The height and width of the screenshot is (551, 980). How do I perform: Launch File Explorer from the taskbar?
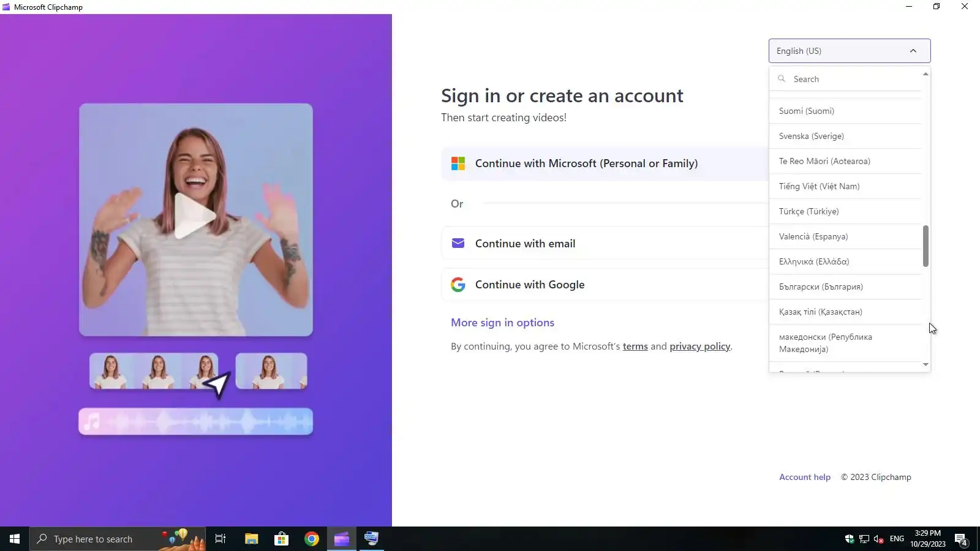click(x=251, y=539)
